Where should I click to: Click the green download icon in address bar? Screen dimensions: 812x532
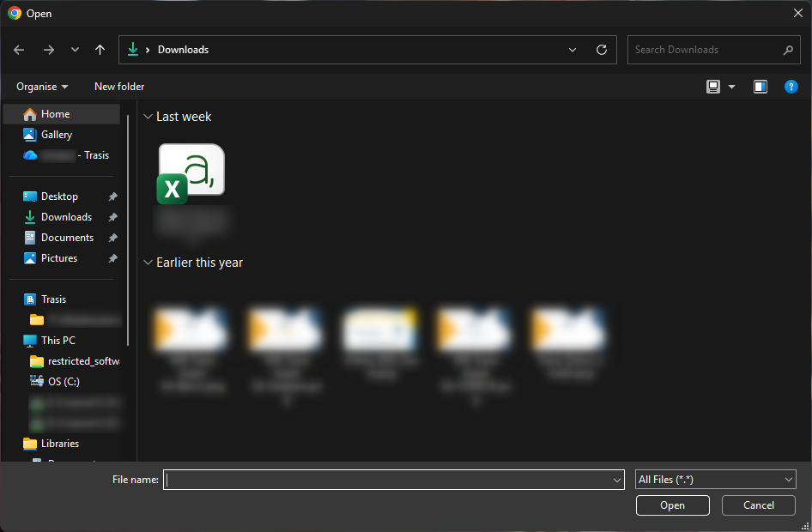pos(133,49)
